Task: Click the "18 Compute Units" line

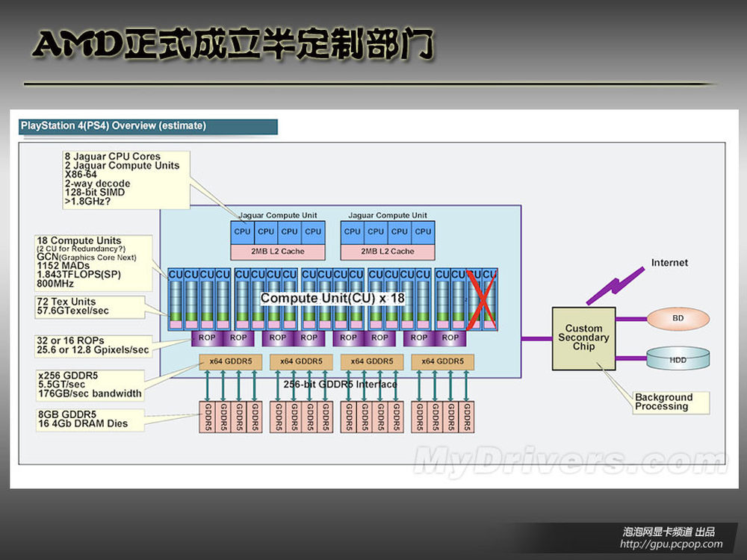Action: (x=79, y=240)
